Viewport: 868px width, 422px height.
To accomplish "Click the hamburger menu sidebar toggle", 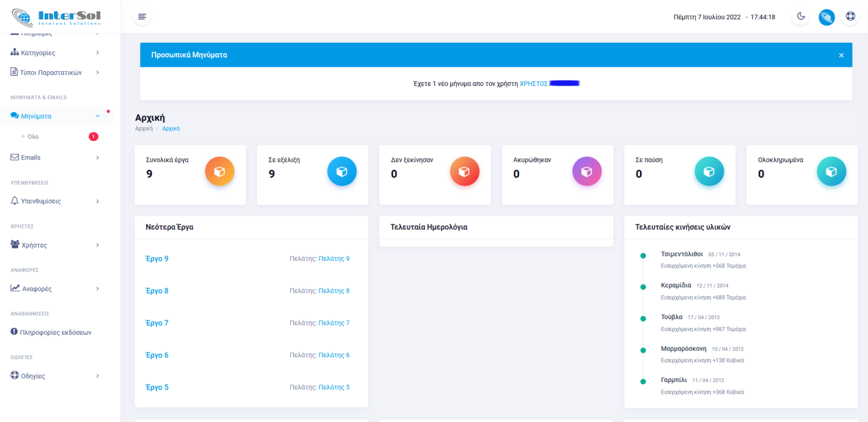I will tap(142, 17).
